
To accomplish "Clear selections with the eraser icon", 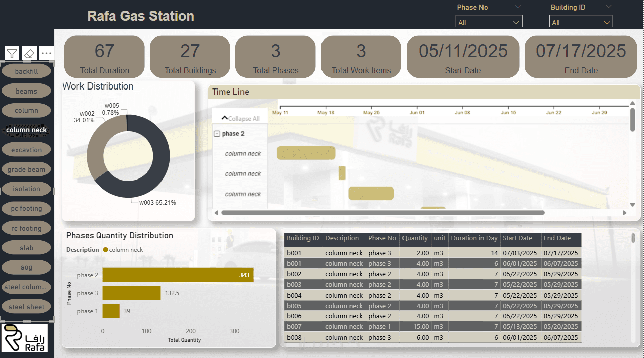I will tap(29, 53).
